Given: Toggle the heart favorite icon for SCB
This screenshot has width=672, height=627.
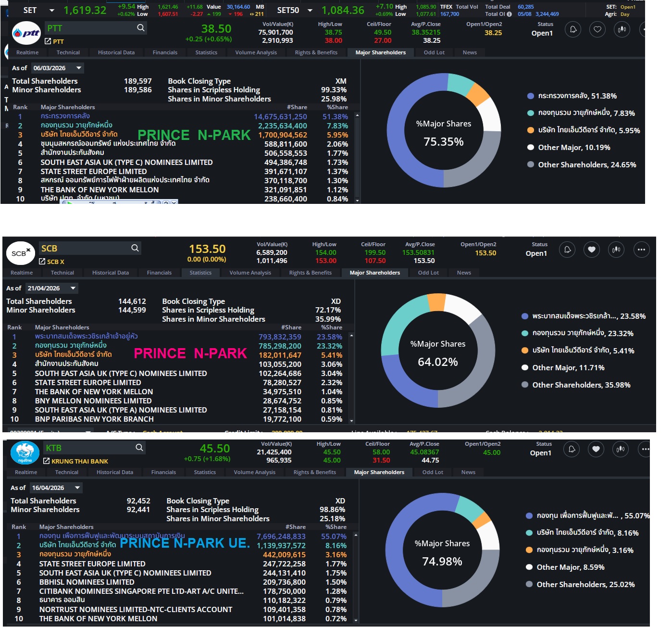Looking at the screenshot, I should tap(592, 250).
